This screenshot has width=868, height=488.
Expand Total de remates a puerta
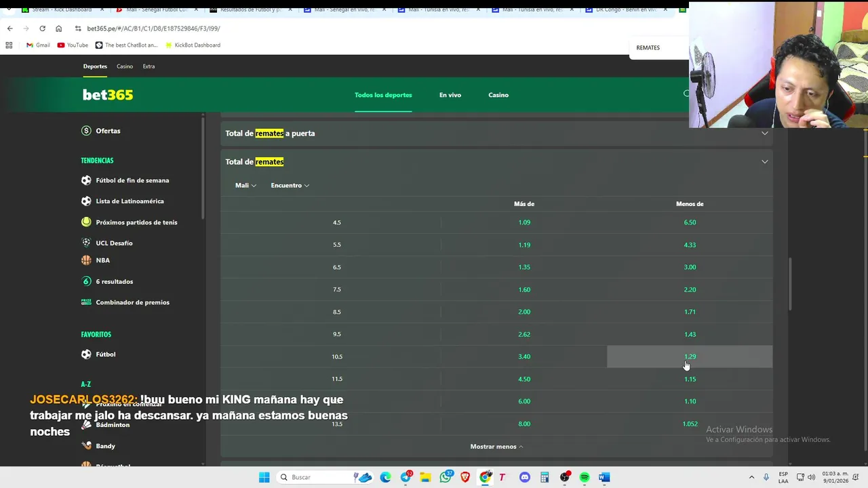coord(496,134)
